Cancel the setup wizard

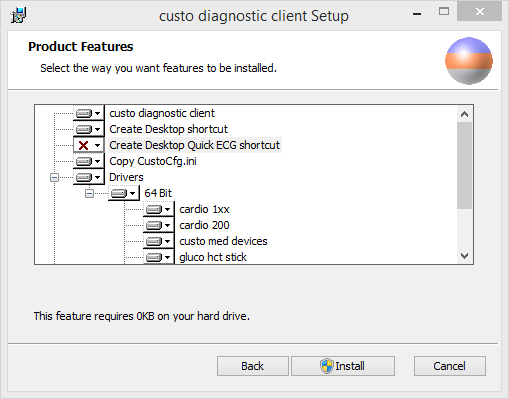pyautogui.click(x=450, y=366)
